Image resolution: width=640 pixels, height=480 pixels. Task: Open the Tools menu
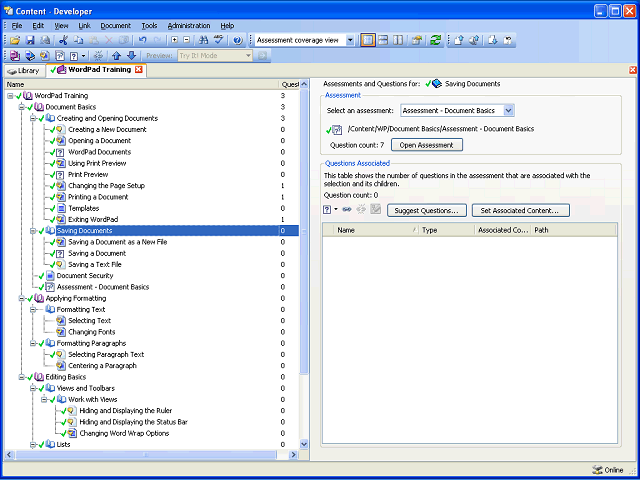point(149,26)
